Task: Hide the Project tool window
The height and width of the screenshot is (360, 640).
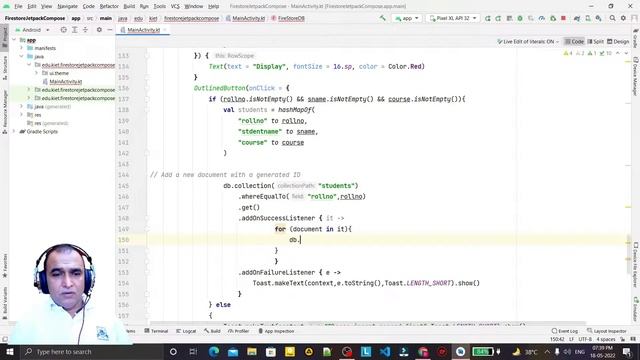Action: pos(110,30)
